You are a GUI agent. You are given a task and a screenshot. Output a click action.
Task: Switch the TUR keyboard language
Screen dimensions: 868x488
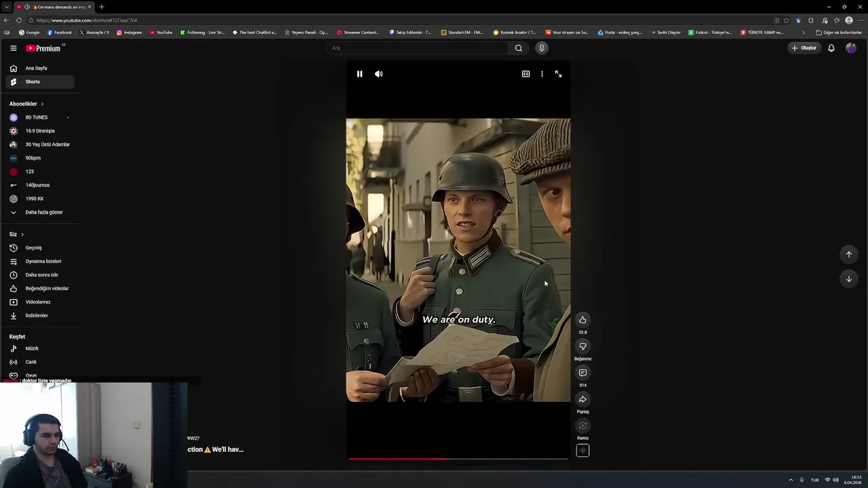814,480
